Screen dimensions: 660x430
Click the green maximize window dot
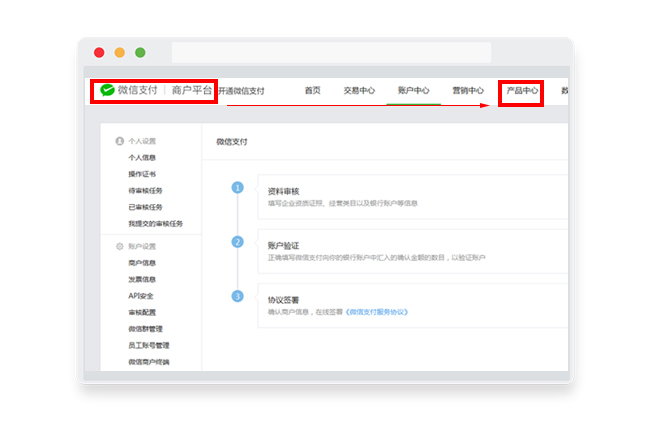140,53
